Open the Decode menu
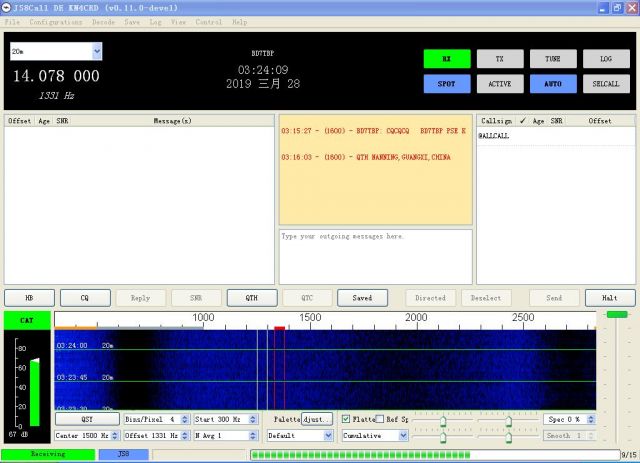The height and width of the screenshot is (463, 640). tap(103, 22)
